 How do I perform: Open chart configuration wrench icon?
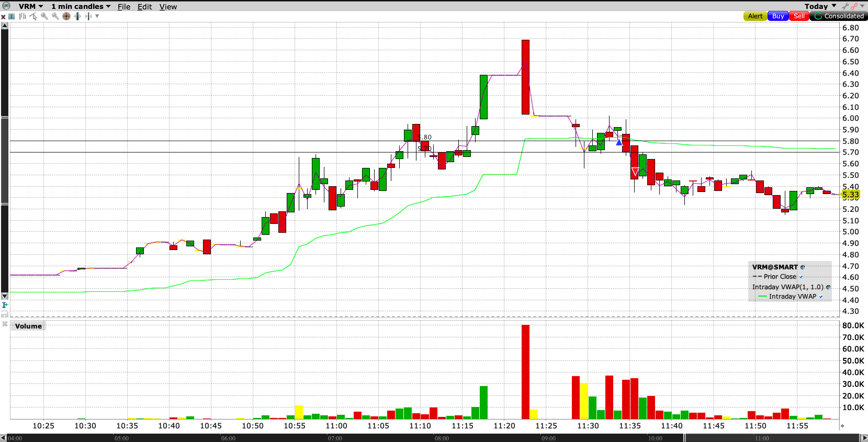point(845,6)
